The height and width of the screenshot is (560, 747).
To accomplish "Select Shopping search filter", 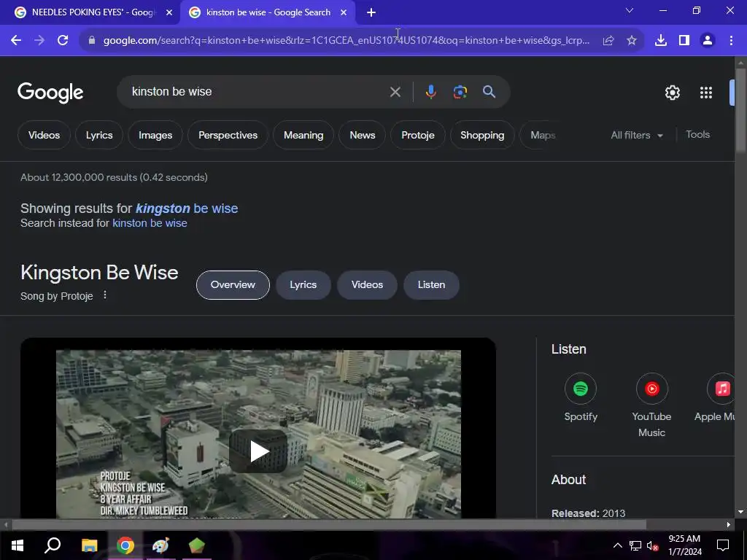I will [x=482, y=135].
